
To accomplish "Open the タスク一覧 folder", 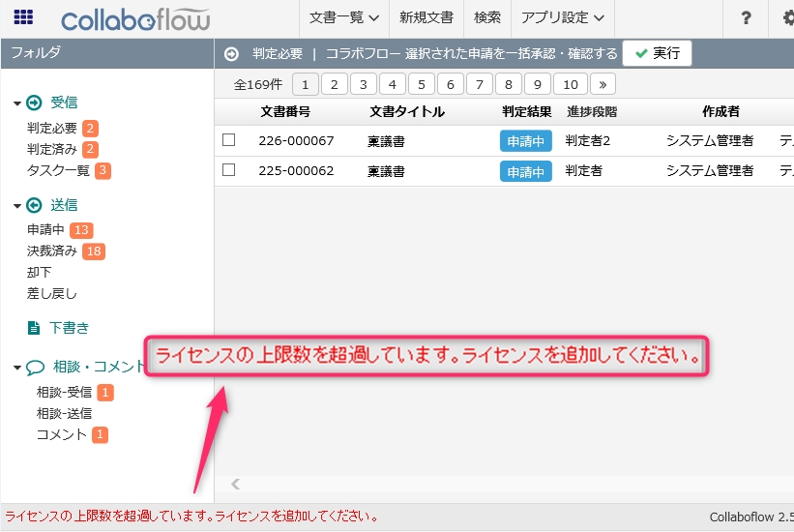I will tap(58, 171).
